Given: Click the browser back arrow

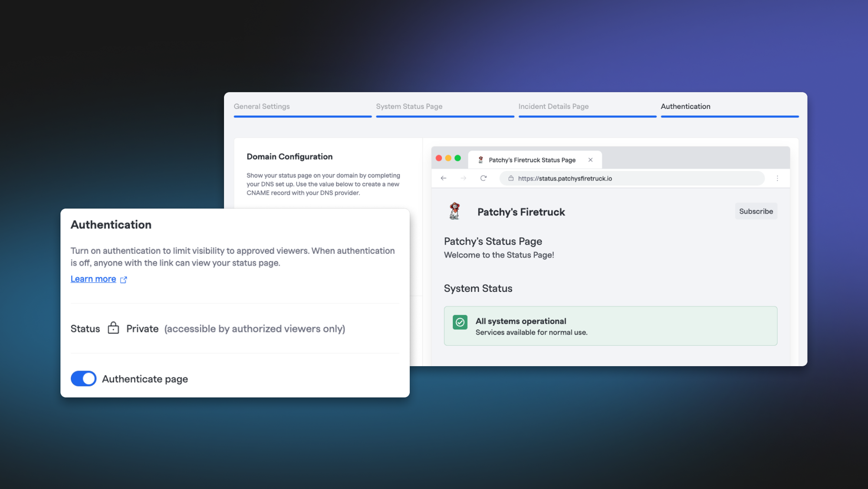Looking at the screenshot, I should [444, 178].
